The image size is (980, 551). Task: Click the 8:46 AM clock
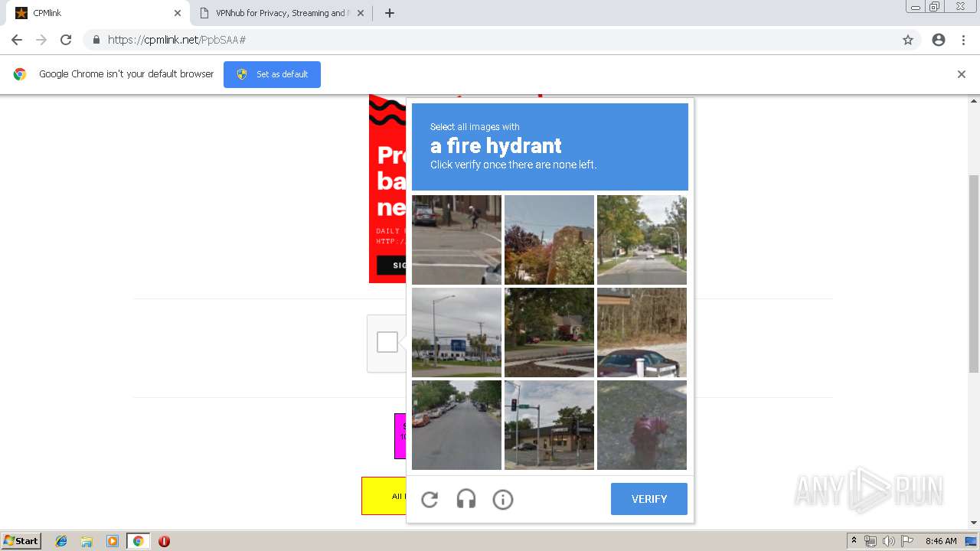[x=941, y=541]
